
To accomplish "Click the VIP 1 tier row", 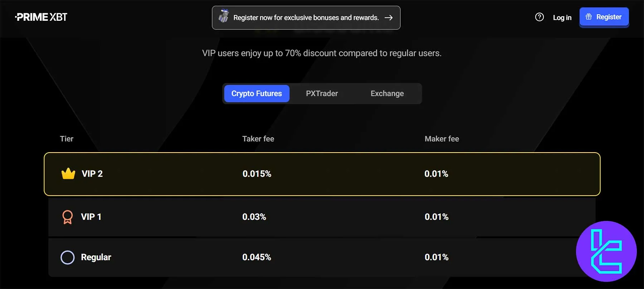I will point(322,217).
